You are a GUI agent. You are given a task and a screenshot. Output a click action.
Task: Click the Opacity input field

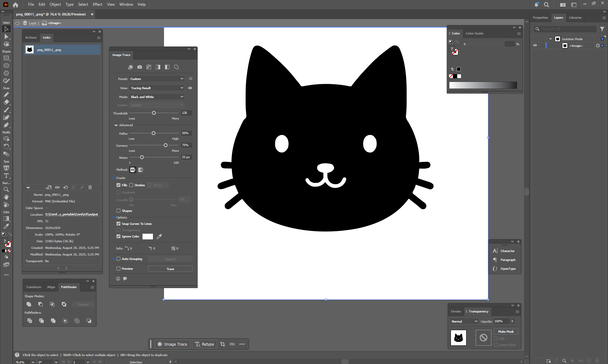[501, 321]
